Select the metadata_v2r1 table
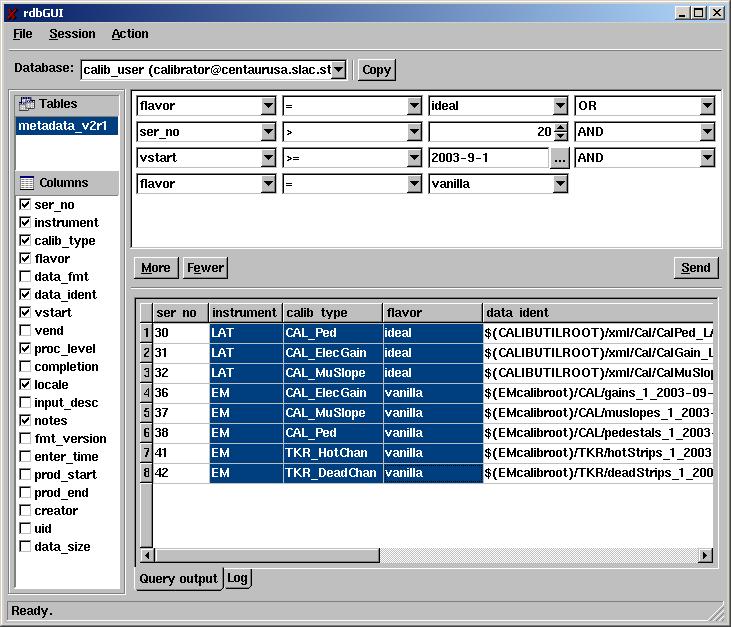The image size is (731, 627). [x=66, y=126]
